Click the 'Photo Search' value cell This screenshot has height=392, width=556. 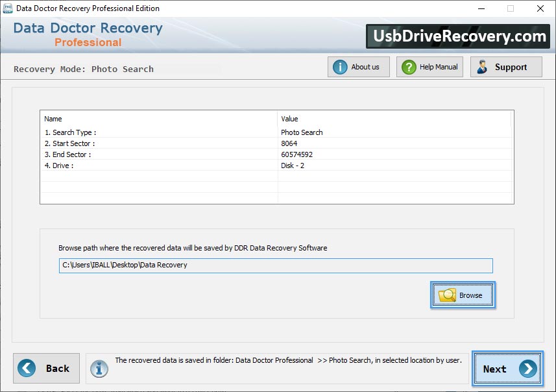pyautogui.click(x=302, y=132)
